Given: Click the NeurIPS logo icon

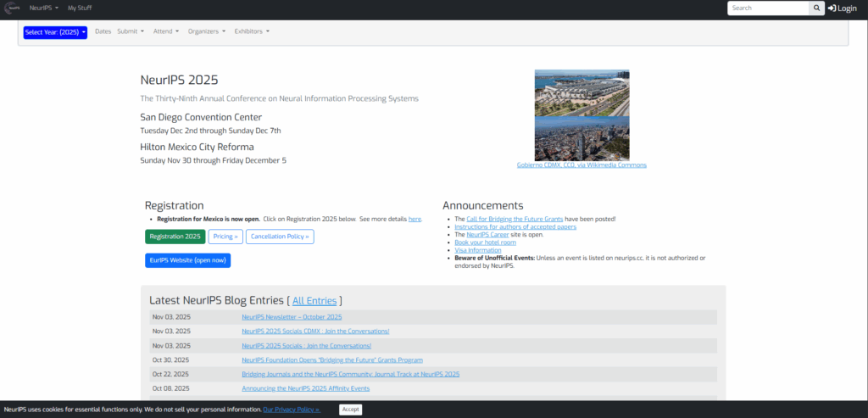Looking at the screenshot, I should pos(12,8).
